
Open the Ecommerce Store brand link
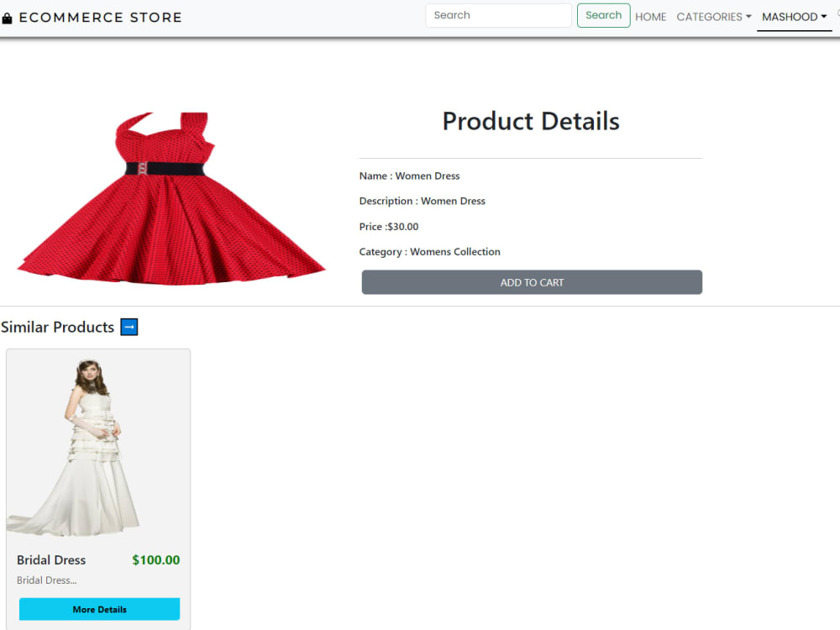tap(100, 18)
